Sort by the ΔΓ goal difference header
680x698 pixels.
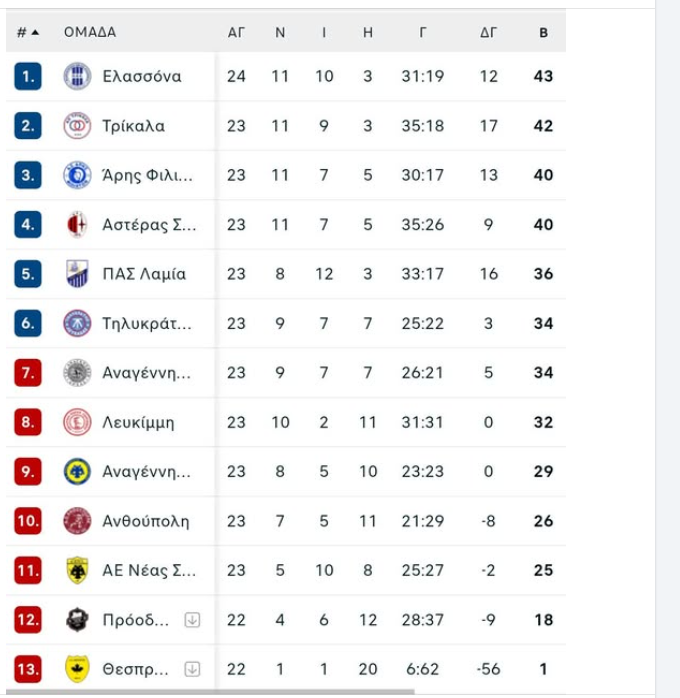(x=488, y=32)
